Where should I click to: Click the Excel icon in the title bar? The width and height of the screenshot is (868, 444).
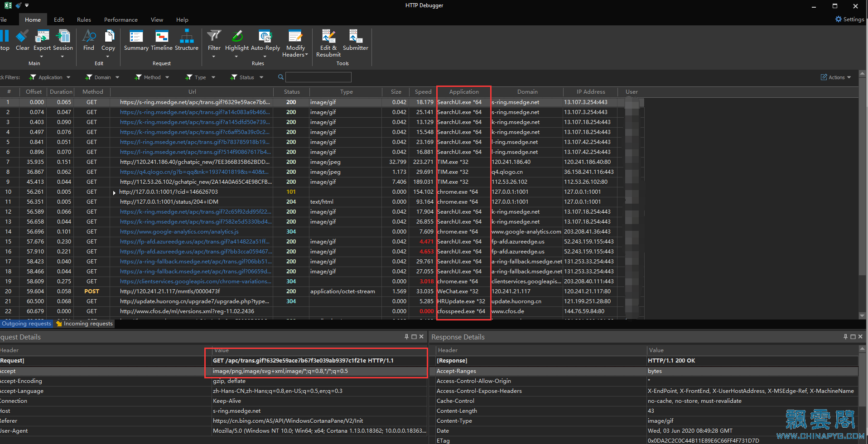click(8, 5)
